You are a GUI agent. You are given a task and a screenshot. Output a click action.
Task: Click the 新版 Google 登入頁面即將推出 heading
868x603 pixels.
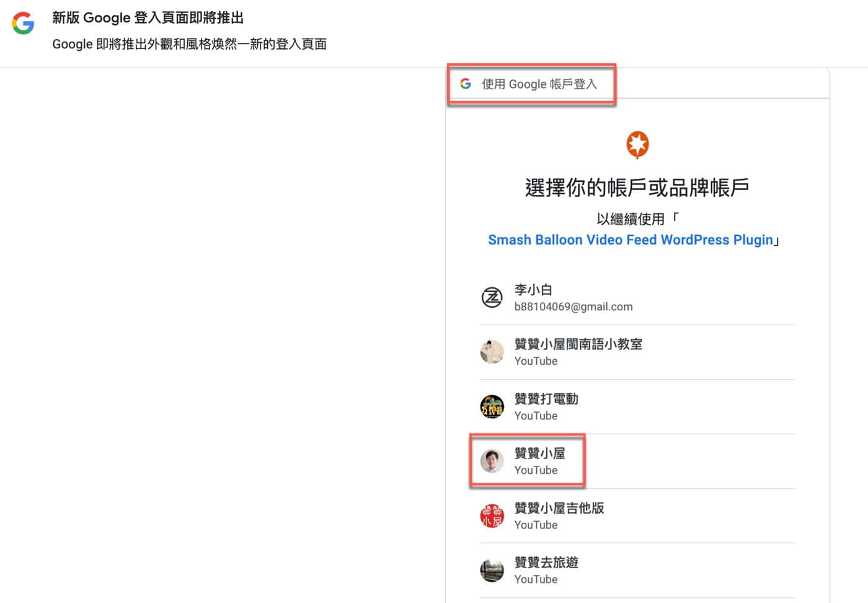tap(148, 17)
